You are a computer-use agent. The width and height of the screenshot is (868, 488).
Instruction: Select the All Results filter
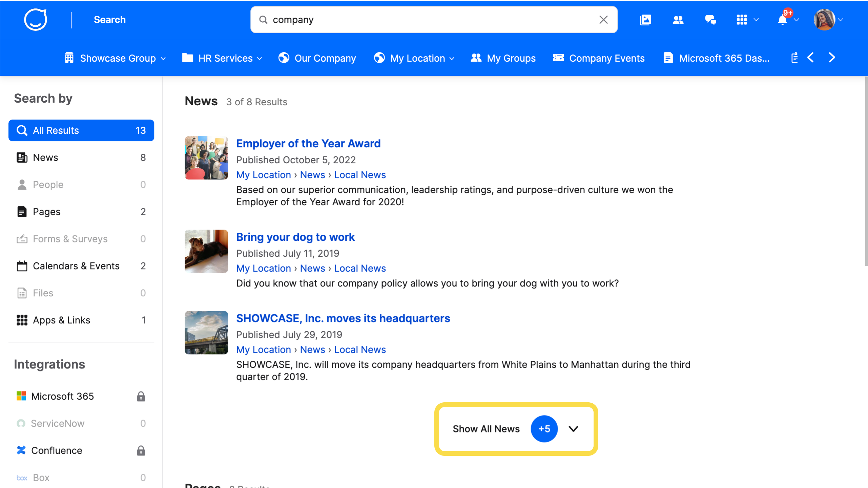tap(81, 130)
